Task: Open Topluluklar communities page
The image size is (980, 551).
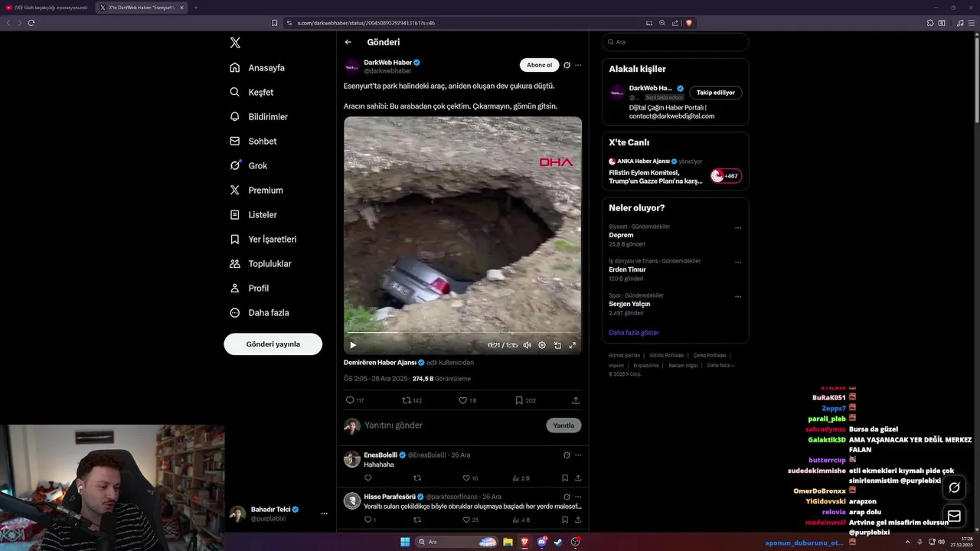Action: click(x=260, y=263)
